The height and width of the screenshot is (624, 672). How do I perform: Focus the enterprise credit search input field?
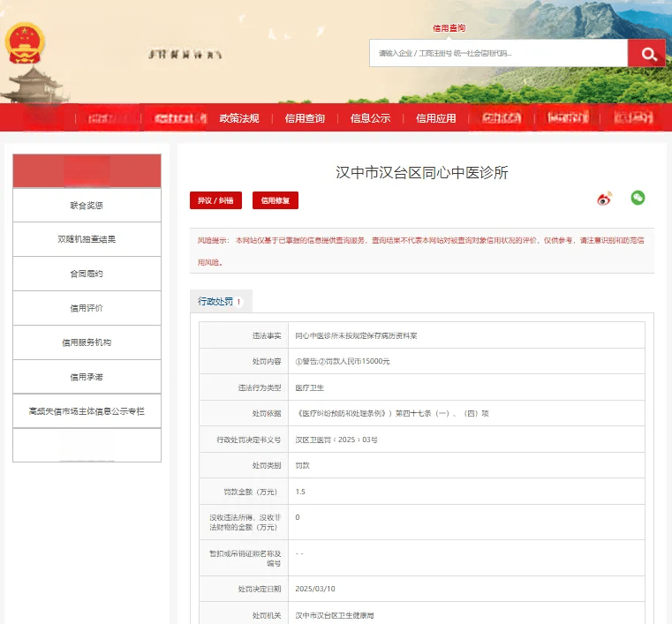[498, 53]
